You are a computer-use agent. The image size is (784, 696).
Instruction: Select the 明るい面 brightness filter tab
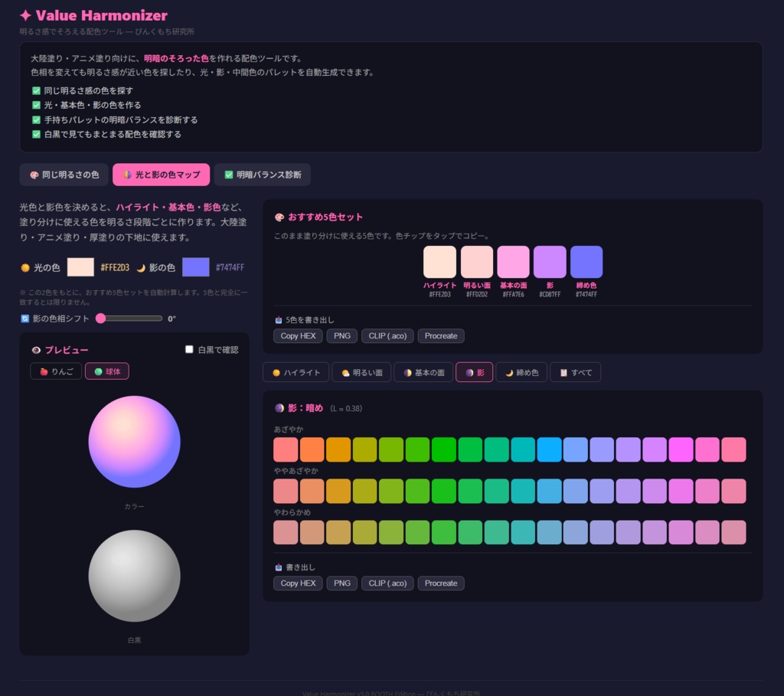(362, 372)
